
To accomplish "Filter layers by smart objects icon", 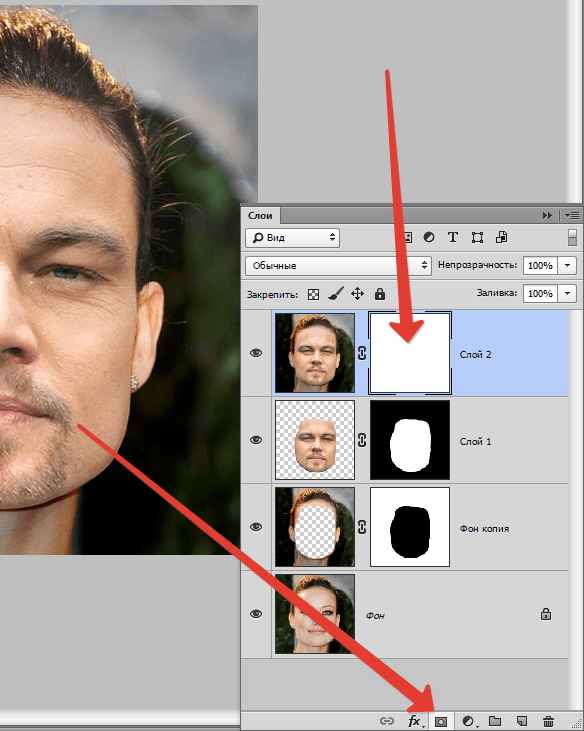I will [502, 237].
